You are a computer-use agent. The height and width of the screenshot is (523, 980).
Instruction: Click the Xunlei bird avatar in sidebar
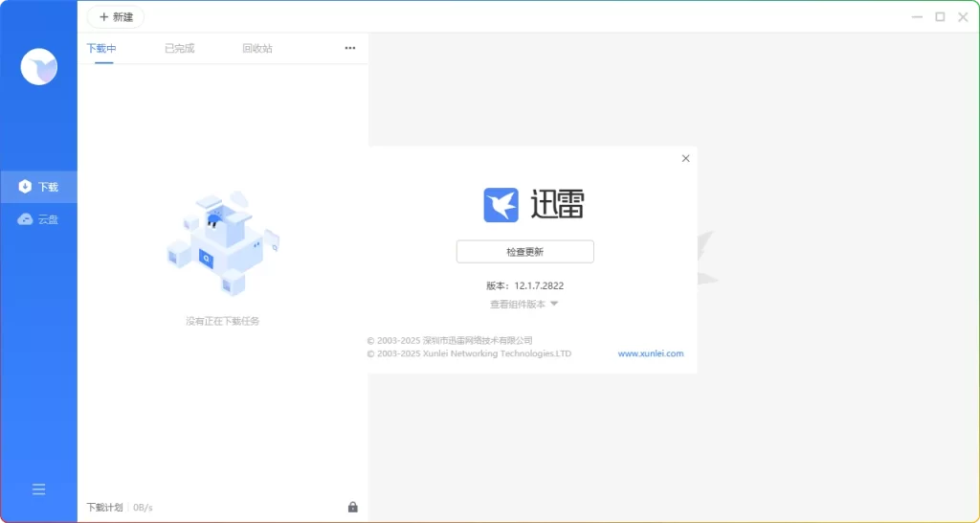pos(38,66)
